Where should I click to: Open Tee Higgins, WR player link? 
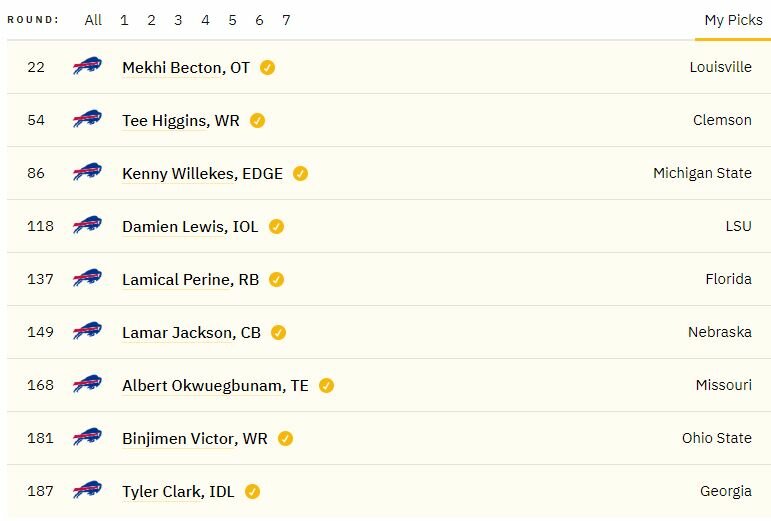(180, 120)
